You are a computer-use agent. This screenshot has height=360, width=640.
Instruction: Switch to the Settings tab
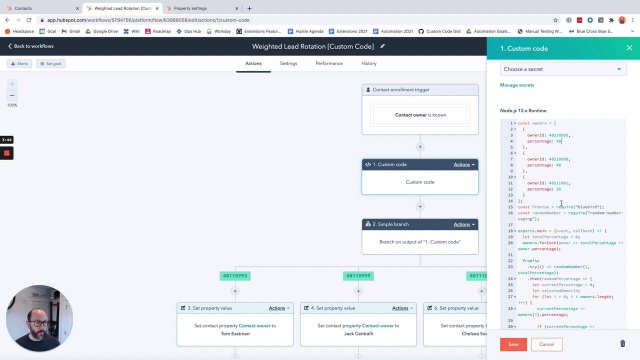click(x=288, y=64)
